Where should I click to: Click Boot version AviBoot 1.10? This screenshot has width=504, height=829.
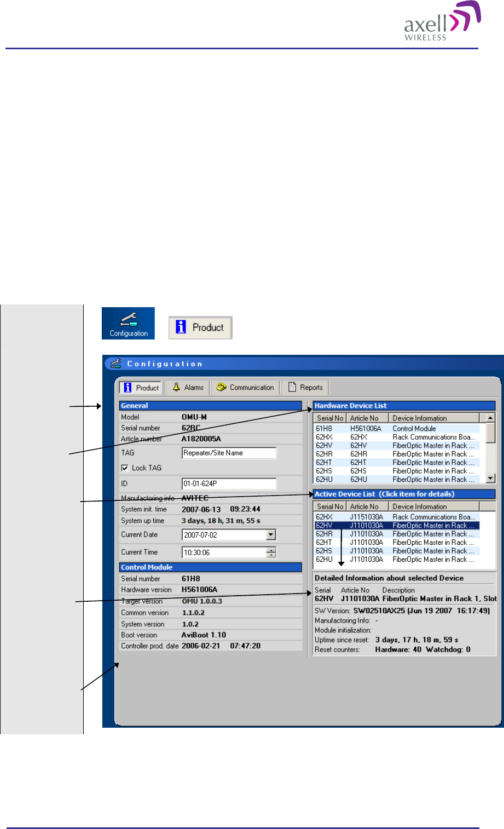[x=204, y=635]
